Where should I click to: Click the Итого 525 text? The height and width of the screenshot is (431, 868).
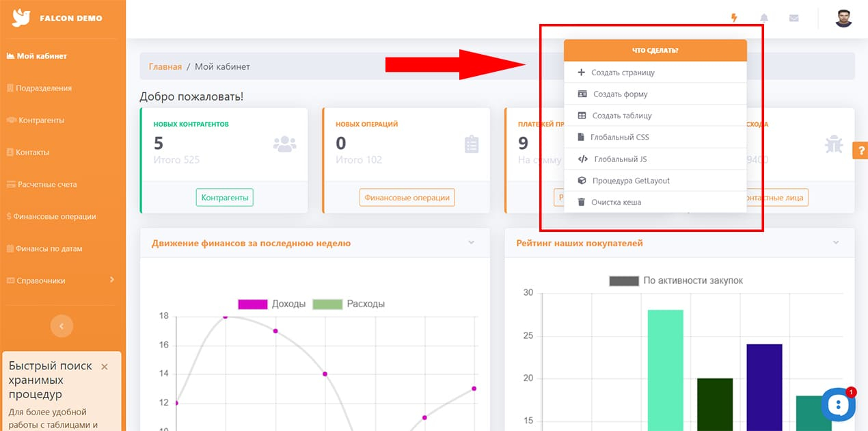coord(177,159)
